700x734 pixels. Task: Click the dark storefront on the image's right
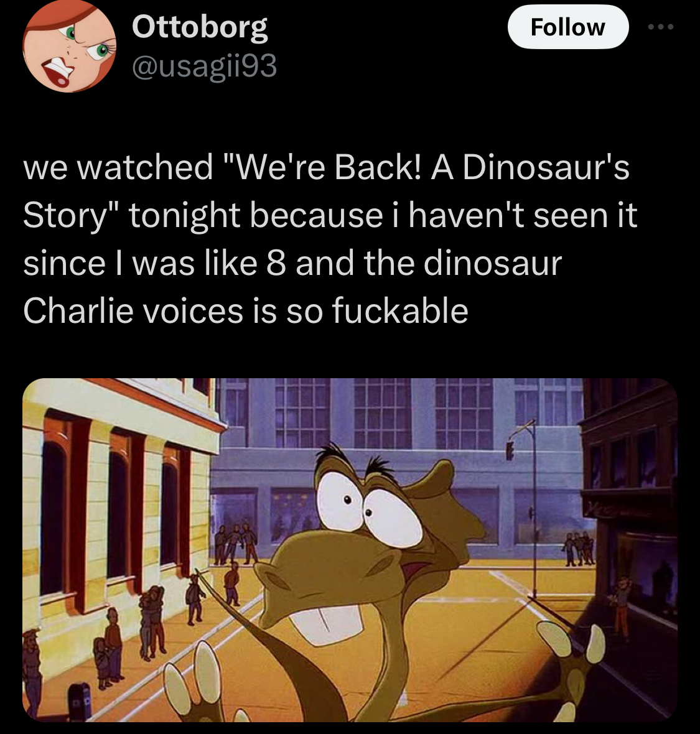pyautogui.click(x=630, y=515)
